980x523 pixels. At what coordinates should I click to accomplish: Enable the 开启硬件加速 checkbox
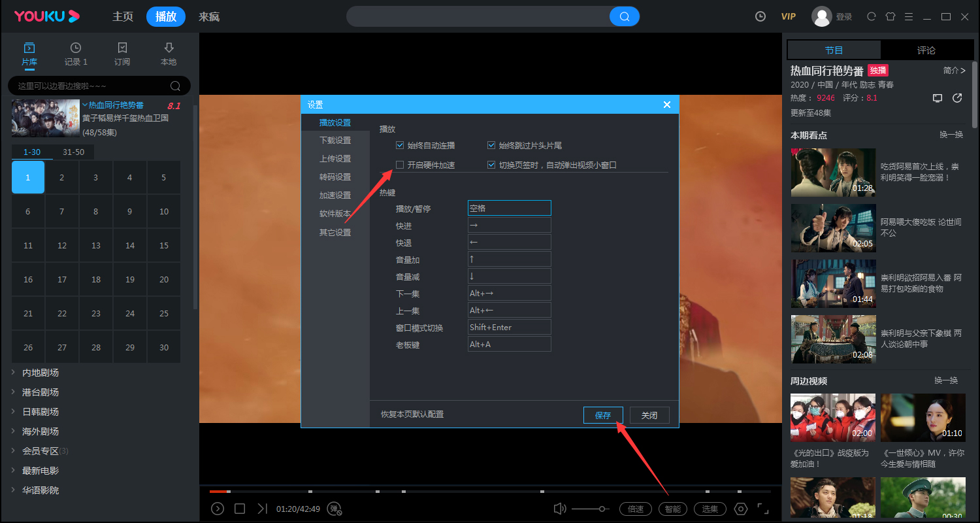[x=400, y=165]
